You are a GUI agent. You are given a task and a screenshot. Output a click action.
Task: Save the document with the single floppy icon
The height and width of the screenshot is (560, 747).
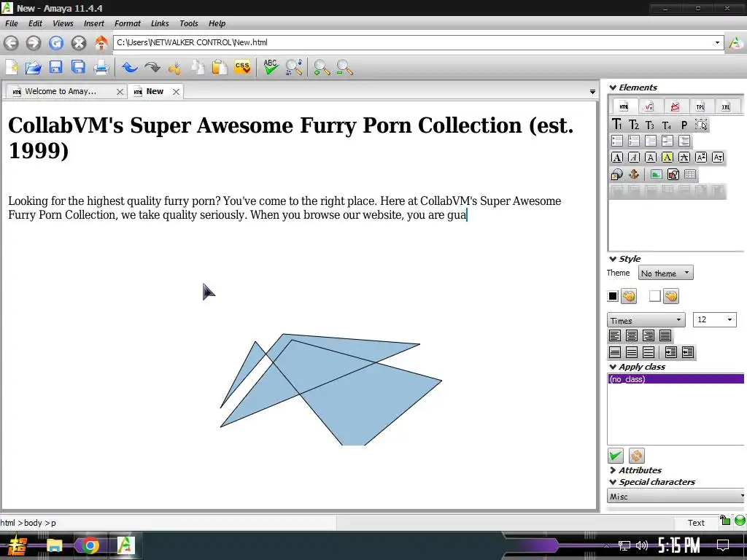pyautogui.click(x=55, y=67)
